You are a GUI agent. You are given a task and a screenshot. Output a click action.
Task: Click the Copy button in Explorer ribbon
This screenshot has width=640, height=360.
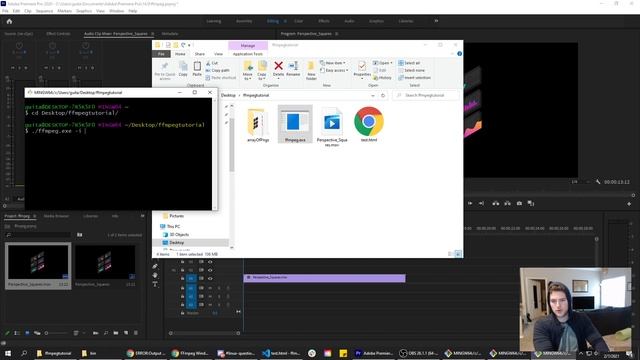pyautogui.click(x=183, y=69)
